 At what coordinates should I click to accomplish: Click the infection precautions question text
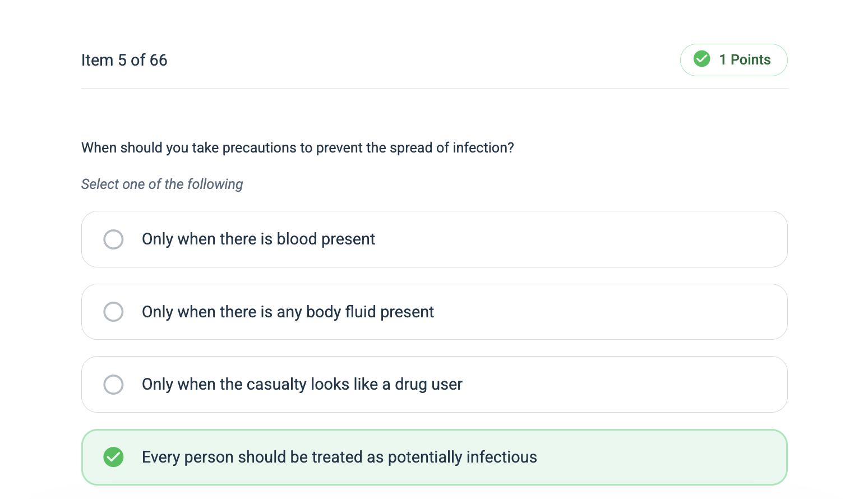point(297,147)
